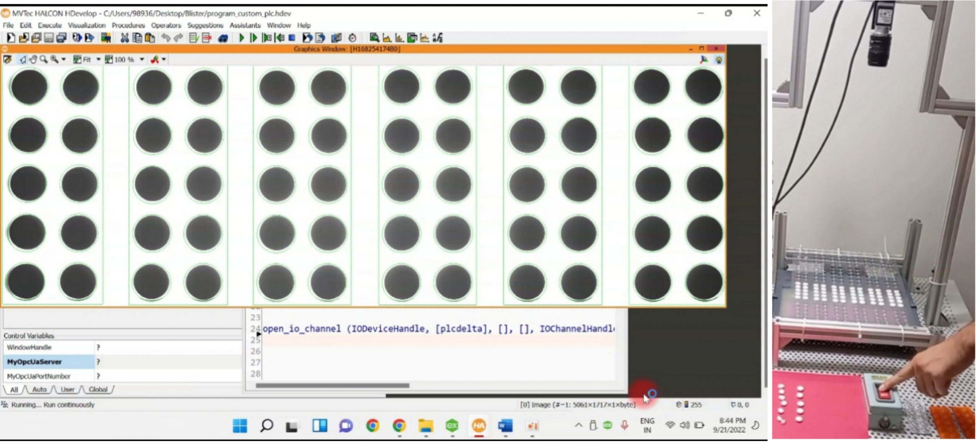The image size is (980, 444).
Task: Expand the zoom tool dropdown arrow
Action: click(x=64, y=60)
